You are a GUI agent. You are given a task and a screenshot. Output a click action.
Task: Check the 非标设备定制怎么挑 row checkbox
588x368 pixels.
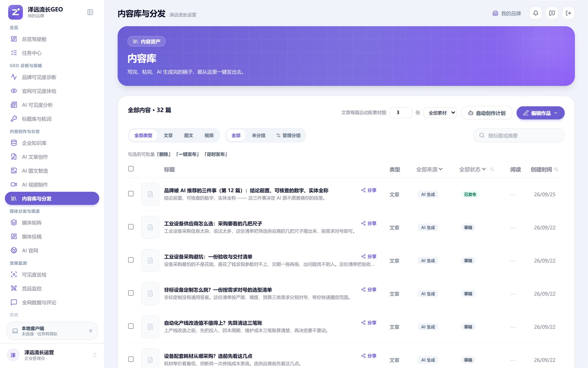(x=131, y=293)
